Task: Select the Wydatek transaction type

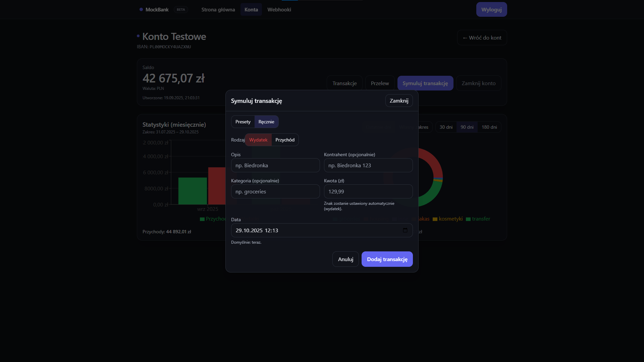Action: click(258, 140)
